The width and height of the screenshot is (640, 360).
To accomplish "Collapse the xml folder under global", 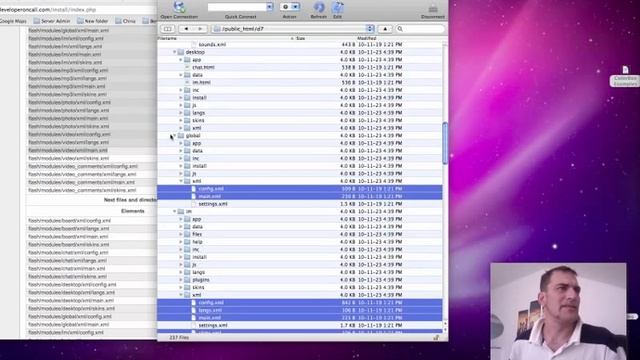I will coord(181,181).
